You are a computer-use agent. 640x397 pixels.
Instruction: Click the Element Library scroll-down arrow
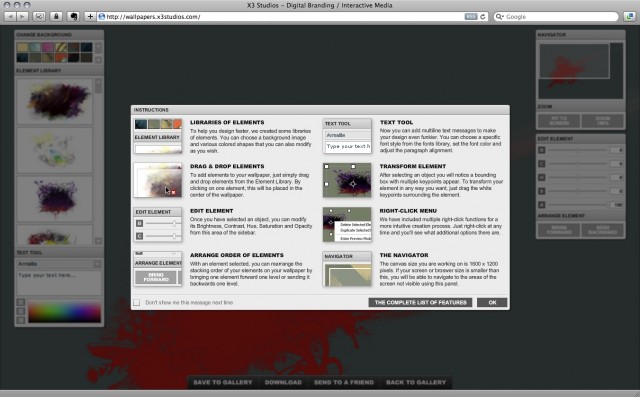(x=98, y=241)
